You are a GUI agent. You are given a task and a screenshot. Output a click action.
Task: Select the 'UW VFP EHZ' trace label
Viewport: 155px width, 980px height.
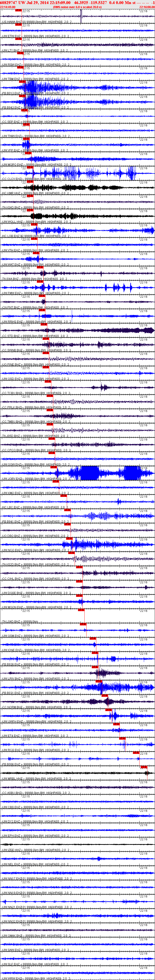(11, 150)
